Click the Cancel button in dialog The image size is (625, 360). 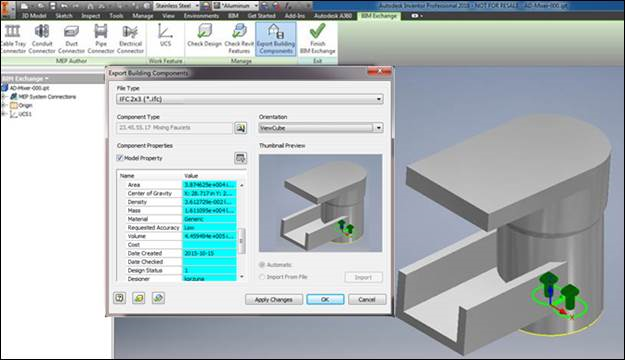367,299
